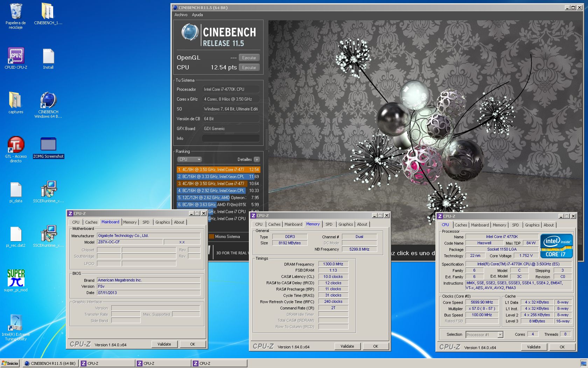This screenshot has height=368, width=588.
Task: Select ranking row 1 with score 12.54
Action: 218,170
